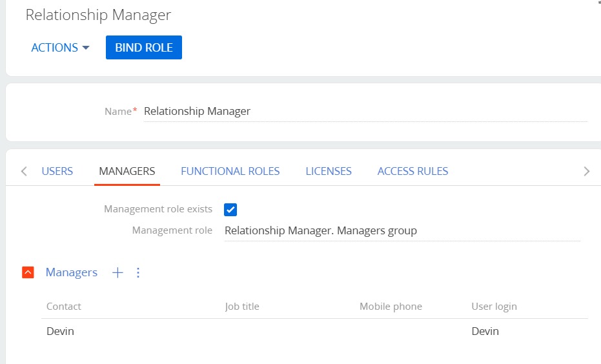Click the plus icon to add manager
Screen dimensions: 601x364
point(117,273)
